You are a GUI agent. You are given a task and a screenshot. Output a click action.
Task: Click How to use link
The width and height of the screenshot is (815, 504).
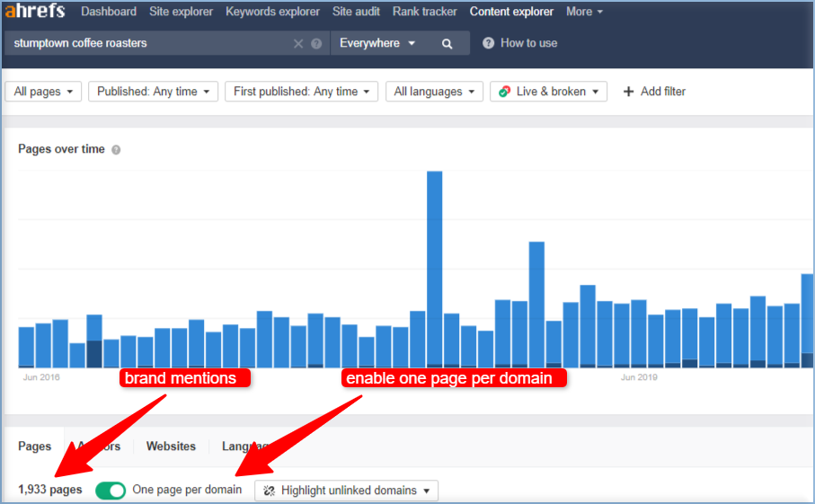click(528, 43)
